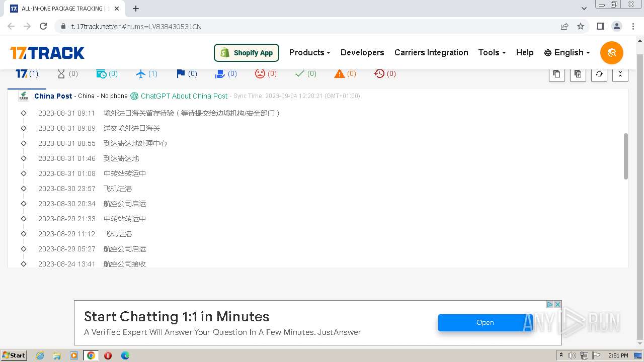Select the Not Found hourglass tab

pyautogui.click(x=67, y=74)
